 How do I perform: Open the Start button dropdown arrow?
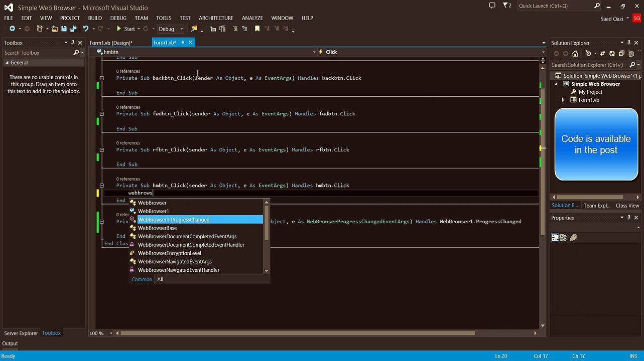click(x=139, y=29)
